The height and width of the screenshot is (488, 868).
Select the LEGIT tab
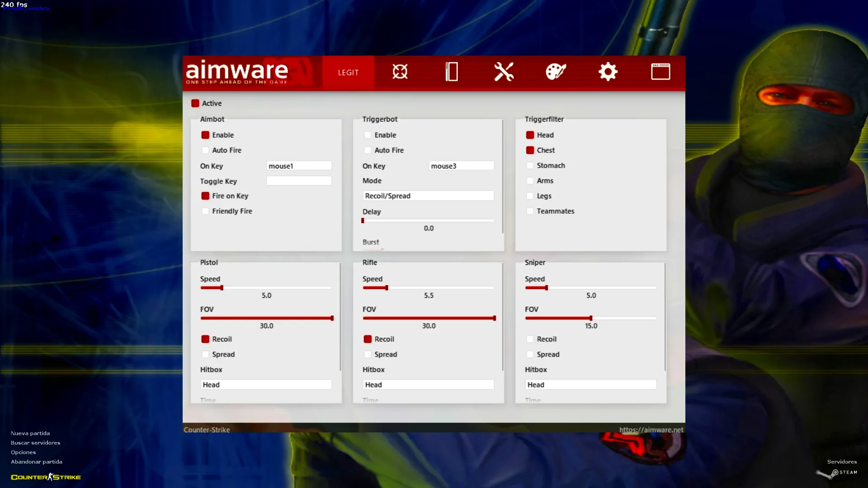tap(348, 72)
